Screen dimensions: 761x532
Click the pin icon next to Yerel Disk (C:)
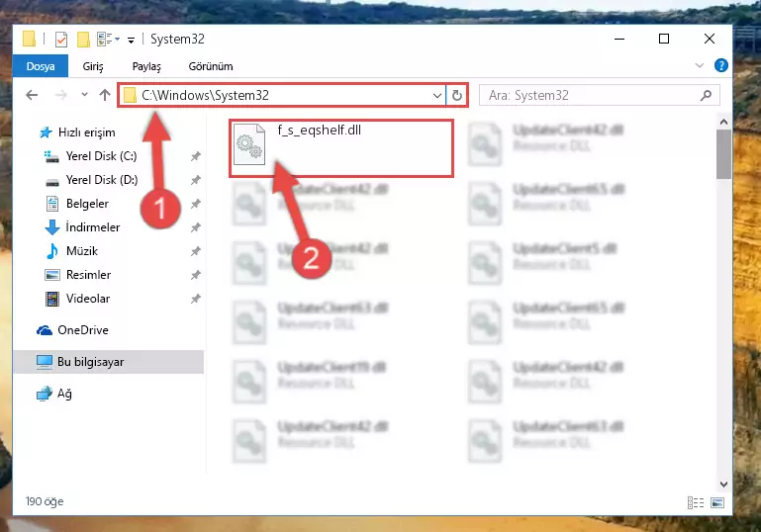(196, 156)
